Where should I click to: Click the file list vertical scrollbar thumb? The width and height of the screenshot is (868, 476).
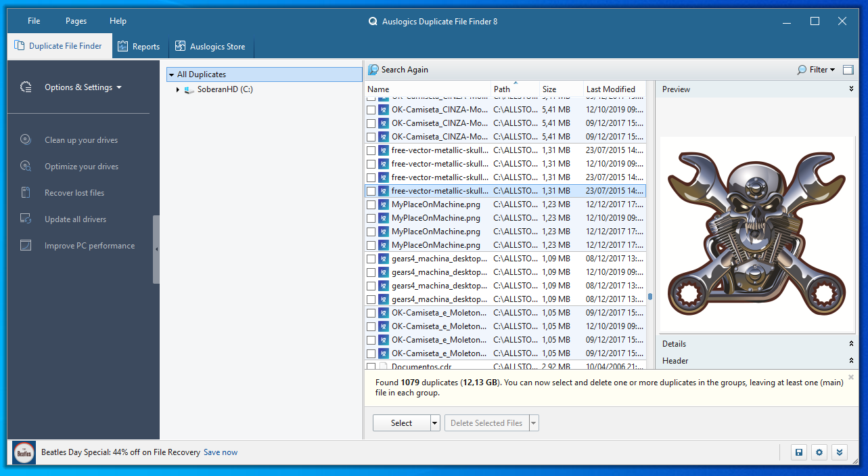(650, 296)
